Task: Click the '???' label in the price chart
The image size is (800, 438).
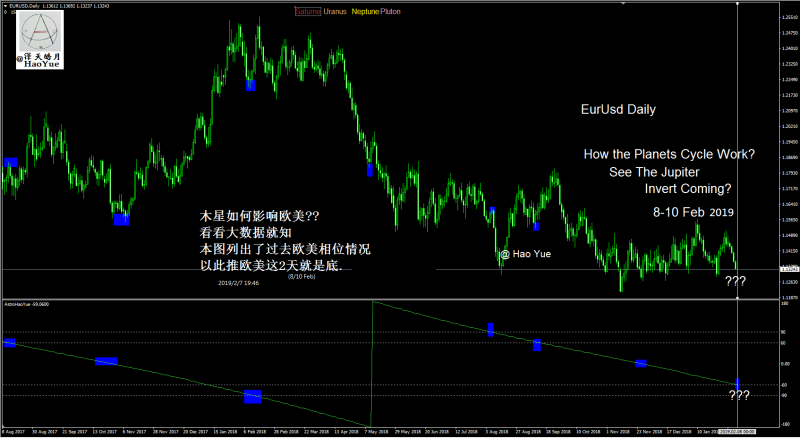Action: click(735, 281)
